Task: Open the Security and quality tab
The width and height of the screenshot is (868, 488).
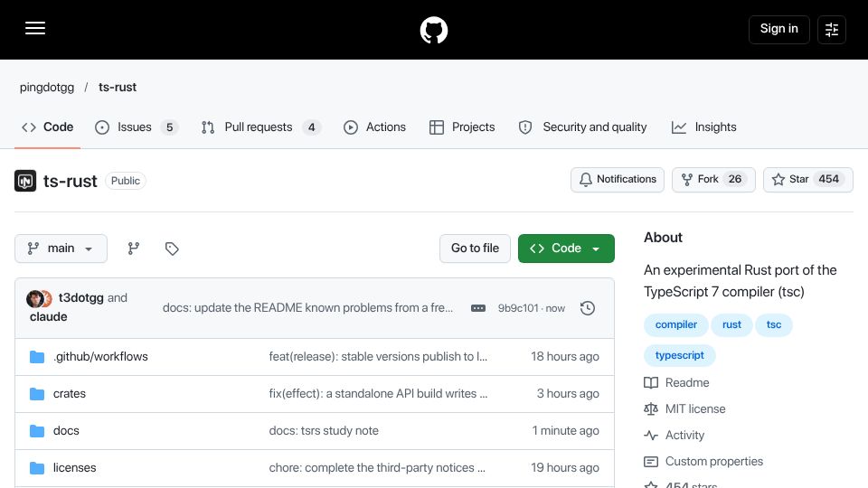Action: [583, 127]
